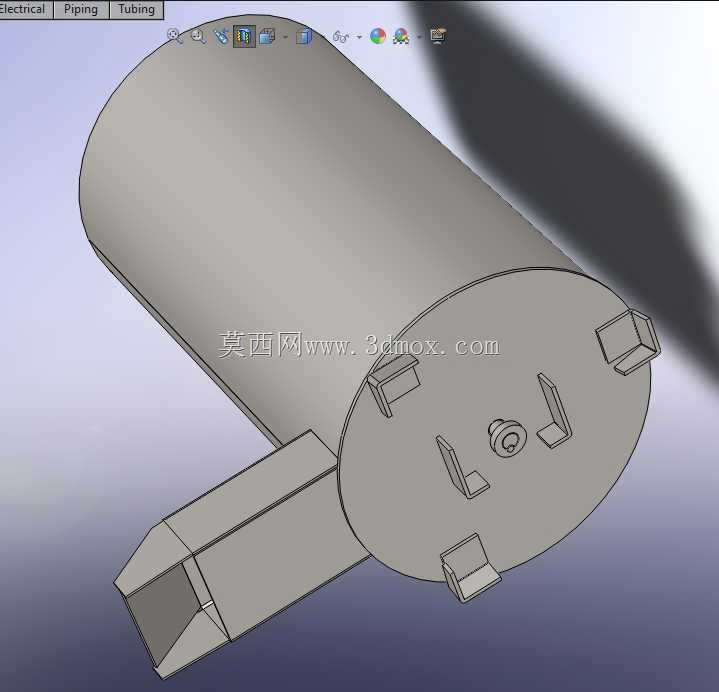The width and height of the screenshot is (719, 692).
Task: Select the Zoom to Area tool
Action: (x=198, y=36)
